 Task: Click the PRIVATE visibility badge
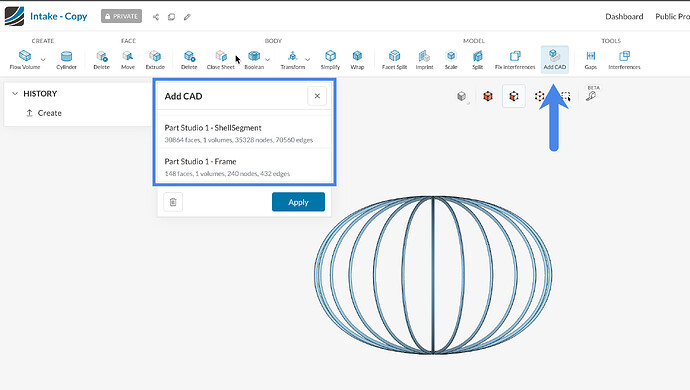pyautogui.click(x=121, y=16)
